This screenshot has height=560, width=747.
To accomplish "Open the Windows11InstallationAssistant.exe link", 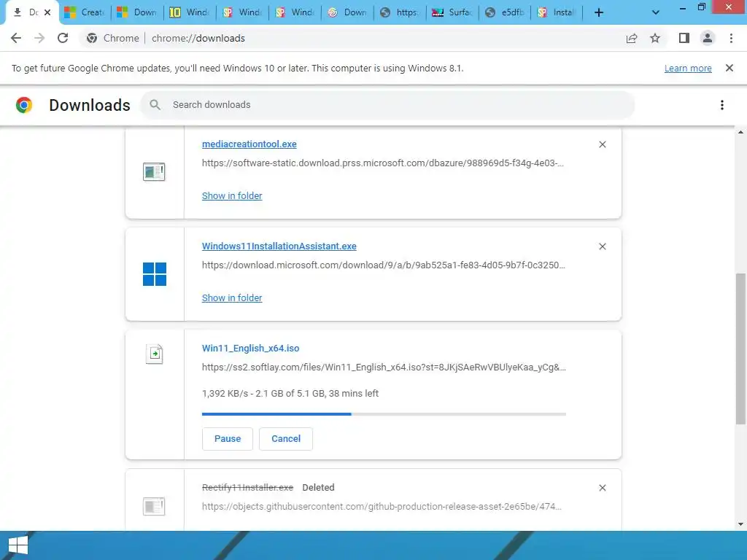I will pyautogui.click(x=279, y=246).
